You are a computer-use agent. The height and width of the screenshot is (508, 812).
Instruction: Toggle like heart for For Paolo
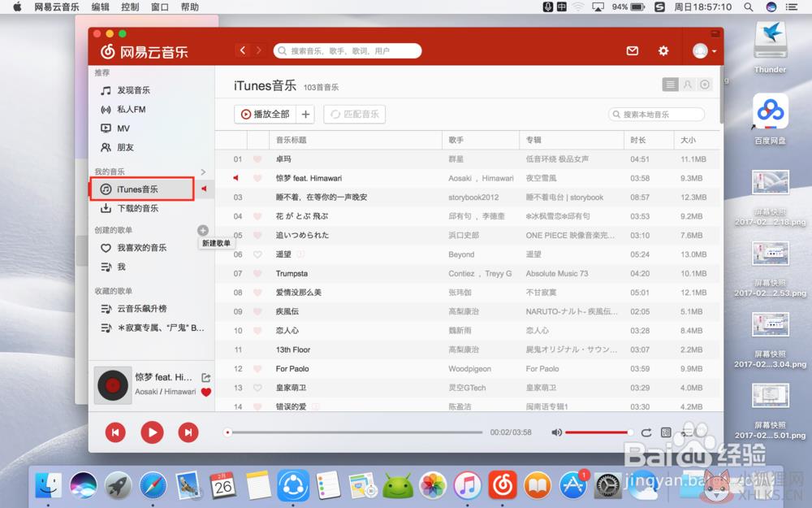point(257,368)
